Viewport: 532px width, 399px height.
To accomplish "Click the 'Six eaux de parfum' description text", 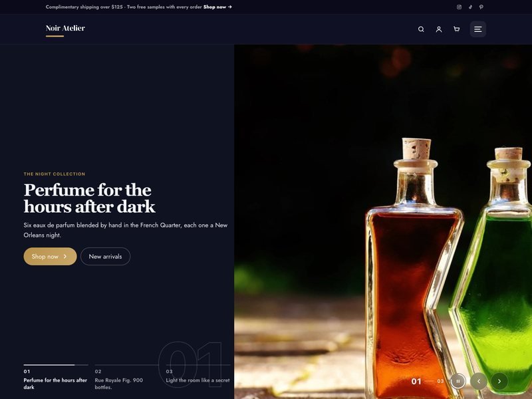I will click(x=126, y=230).
